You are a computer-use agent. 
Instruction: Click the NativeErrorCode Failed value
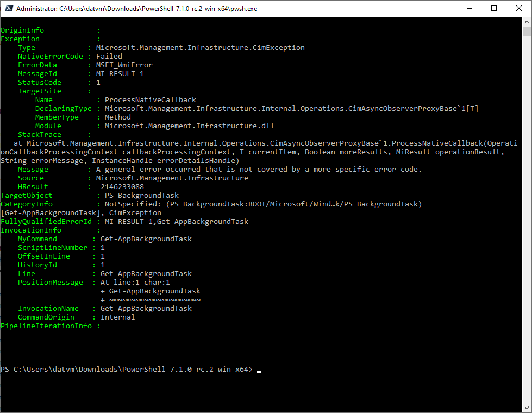click(109, 56)
